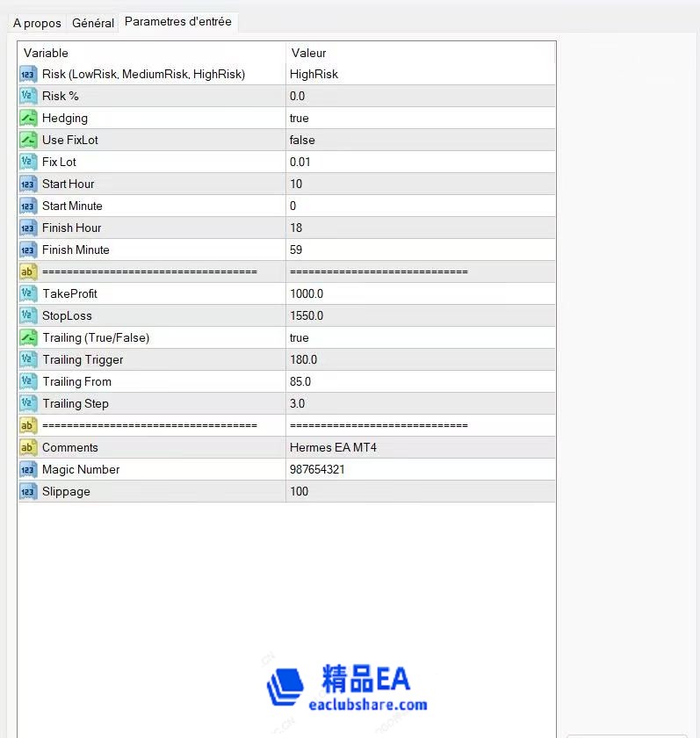Select the Parametres d'entrée tab
This screenshot has height=738, width=700.
pyautogui.click(x=177, y=22)
